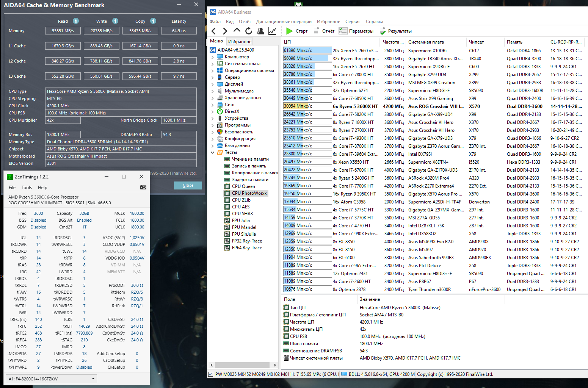The image size is (588, 388).
Task: Select Безопасность shield item in tree
Action: click(239, 132)
